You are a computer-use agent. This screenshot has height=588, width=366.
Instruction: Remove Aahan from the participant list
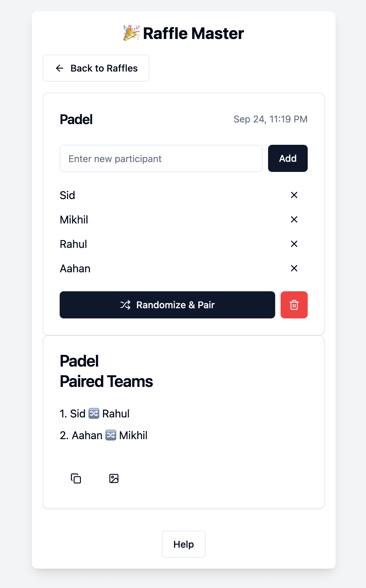point(294,268)
